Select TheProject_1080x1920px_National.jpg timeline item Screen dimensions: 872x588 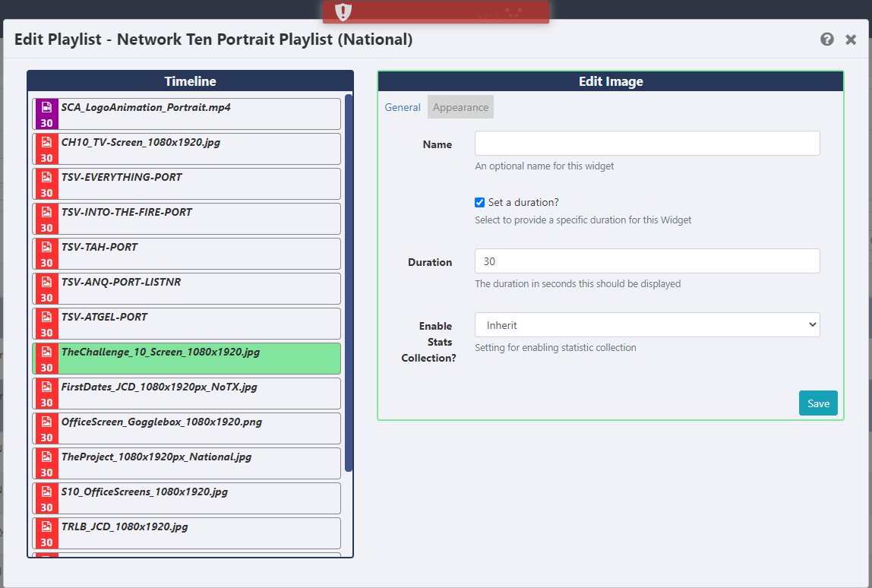click(186, 463)
